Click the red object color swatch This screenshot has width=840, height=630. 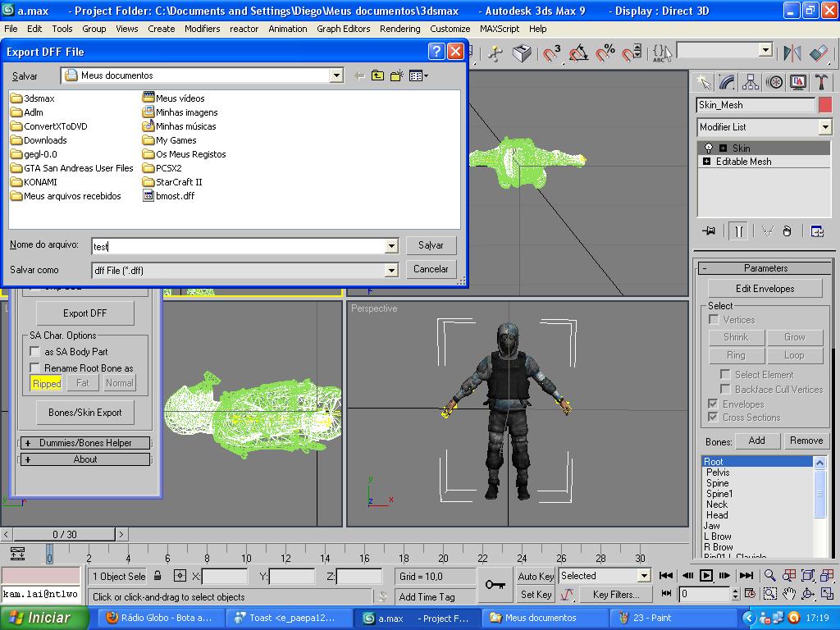point(824,105)
